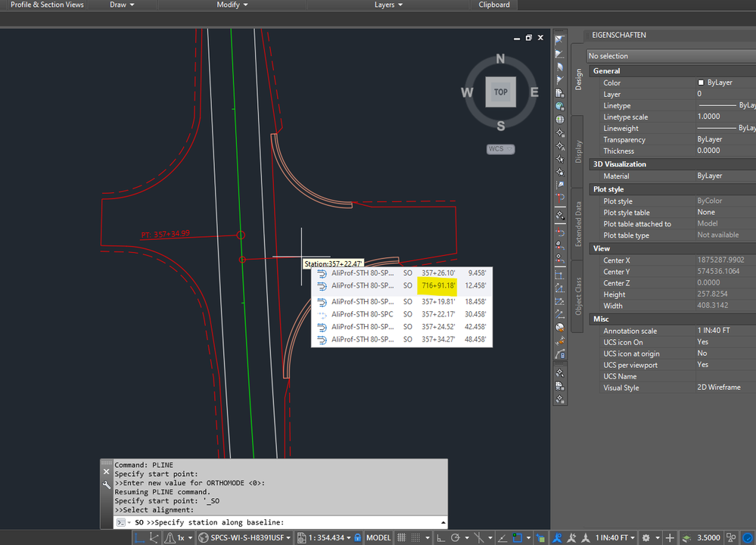Select the red Station Offset transparent command icon

(559, 198)
